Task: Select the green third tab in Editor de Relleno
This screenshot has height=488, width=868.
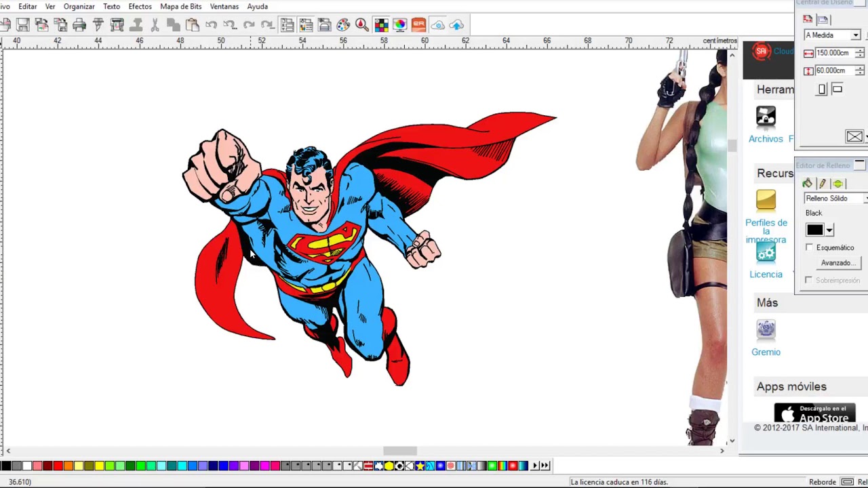Action: coord(838,184)
